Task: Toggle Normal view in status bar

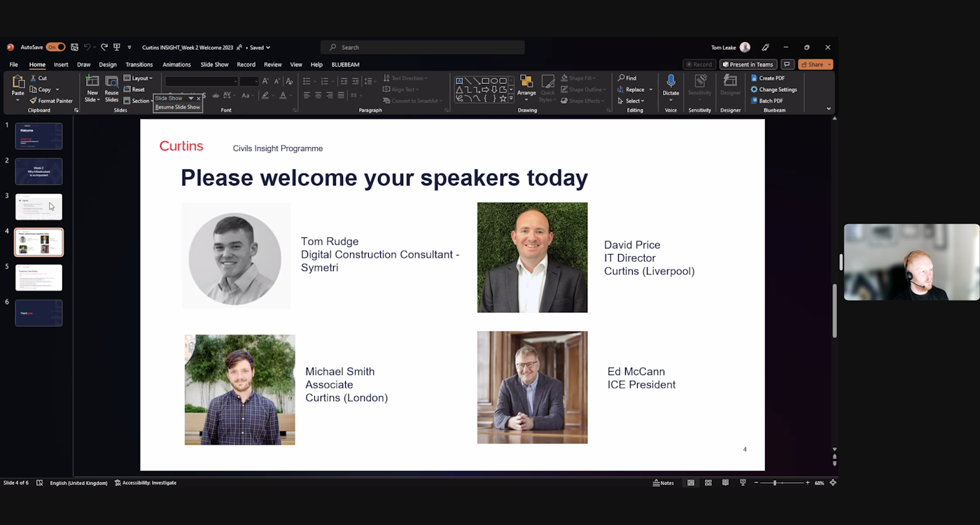Action: click(691, 483)
